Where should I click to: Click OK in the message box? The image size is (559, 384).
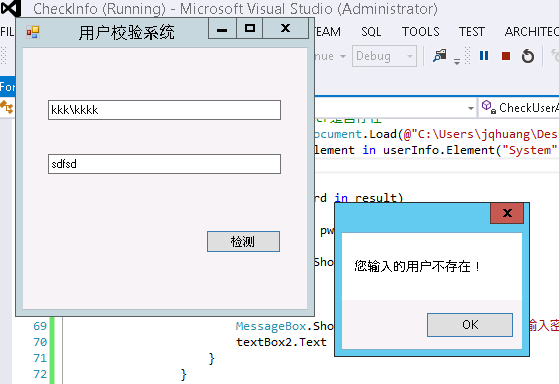470,324
